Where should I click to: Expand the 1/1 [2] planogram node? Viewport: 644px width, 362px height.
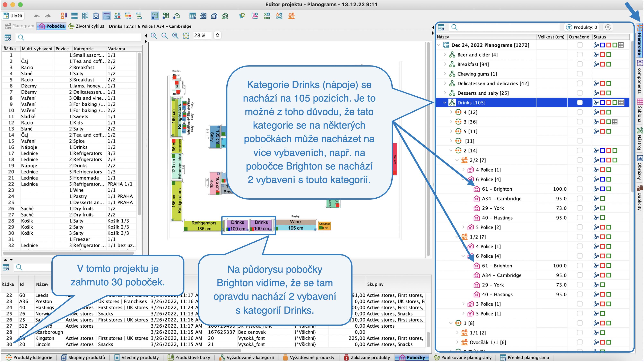[x=457, y=333]
